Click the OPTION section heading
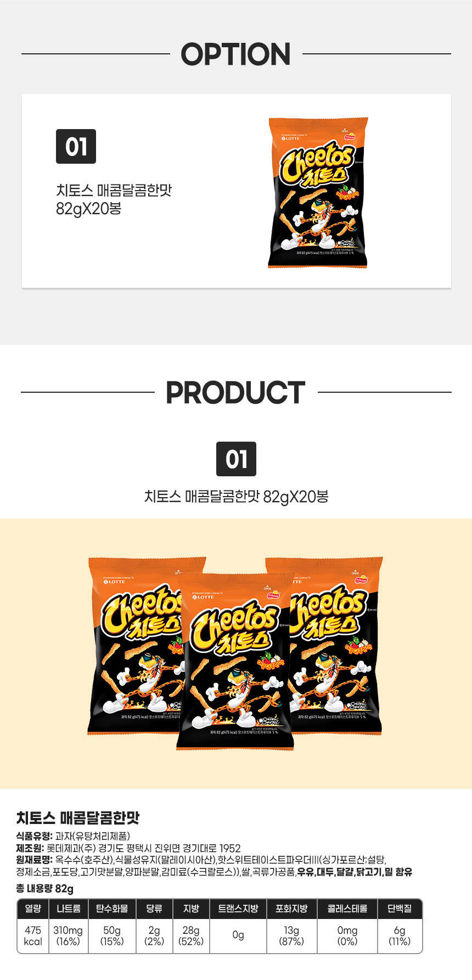 tap(236, 54)
